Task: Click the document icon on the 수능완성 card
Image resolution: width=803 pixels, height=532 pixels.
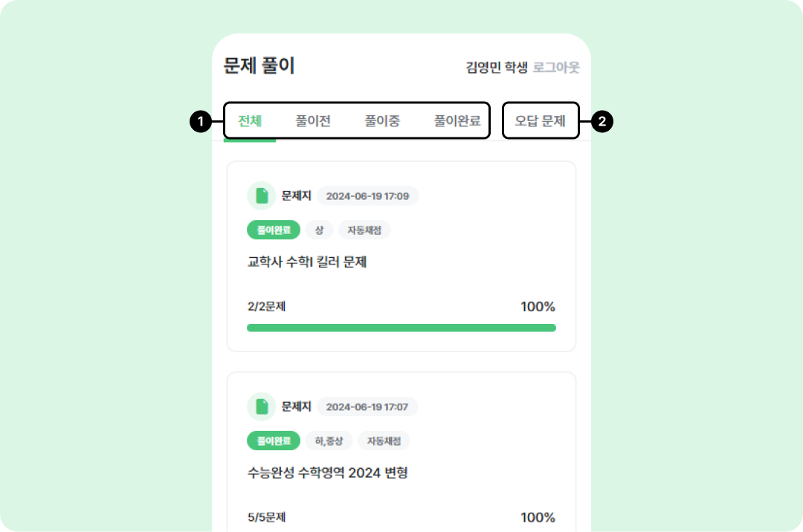Action: click(x=261, y=406)
